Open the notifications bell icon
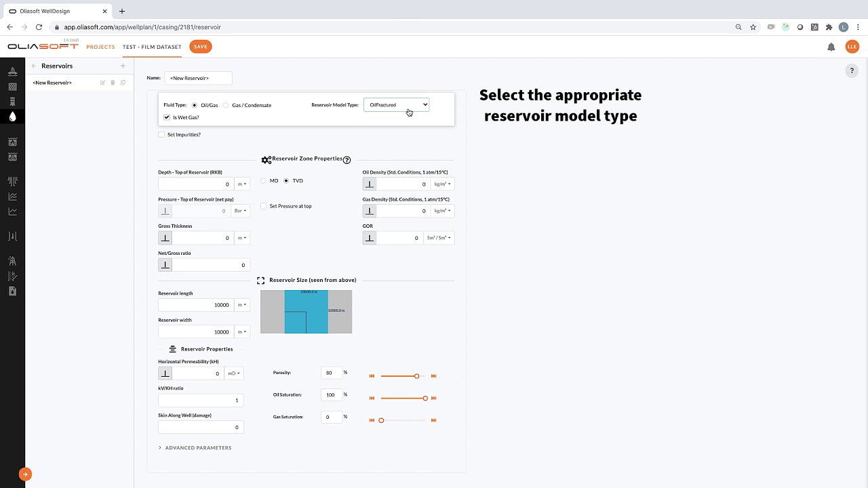Viewport: 868px width, 488px height. [x=831, y=47]
